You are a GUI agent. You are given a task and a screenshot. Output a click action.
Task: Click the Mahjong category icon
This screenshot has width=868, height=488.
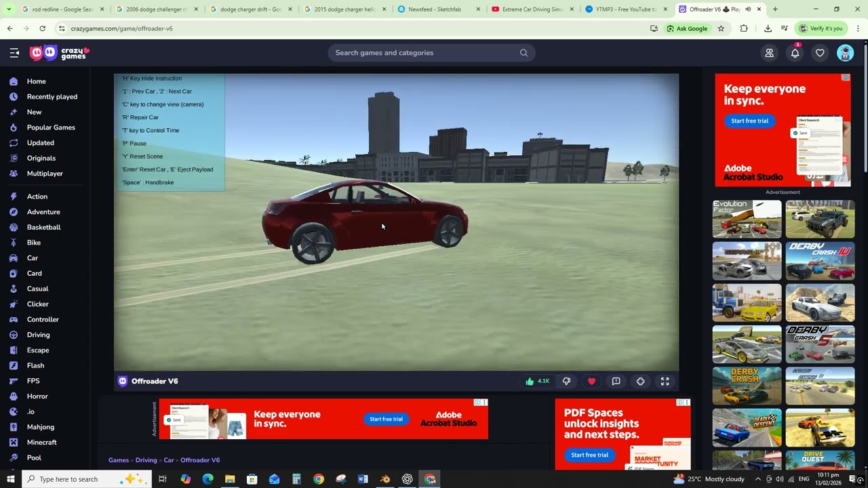(14, 427)
